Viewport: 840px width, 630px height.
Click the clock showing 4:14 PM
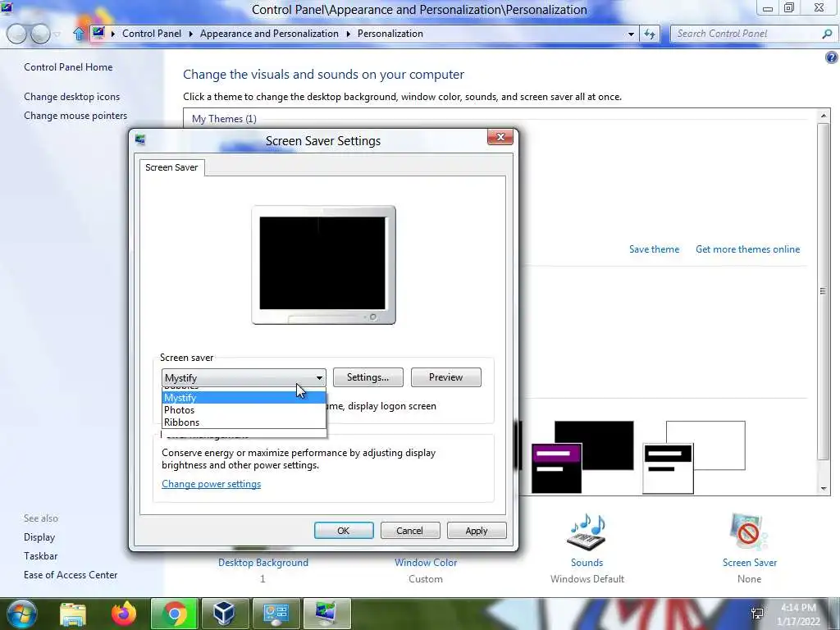click(798, 608)
